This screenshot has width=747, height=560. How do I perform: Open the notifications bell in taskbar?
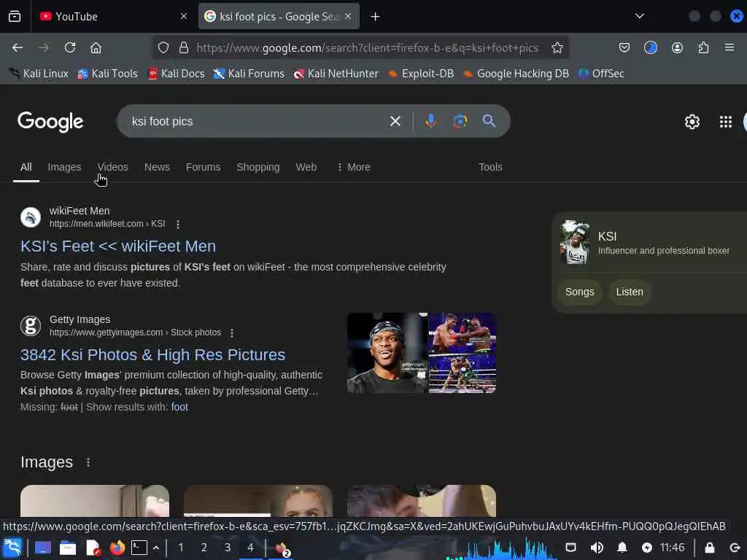click(622, 548)
